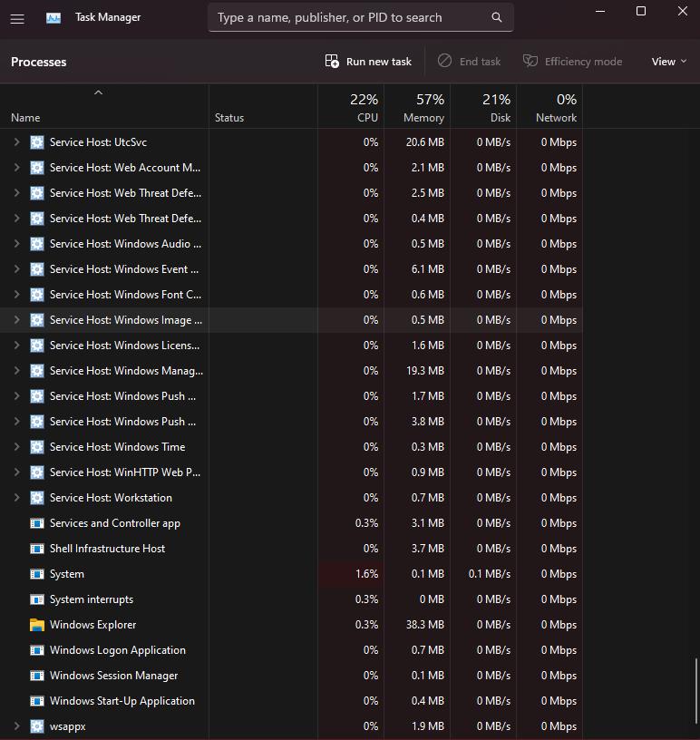Expand the Service Host: UtcSvc group

(x=17, y=141)
